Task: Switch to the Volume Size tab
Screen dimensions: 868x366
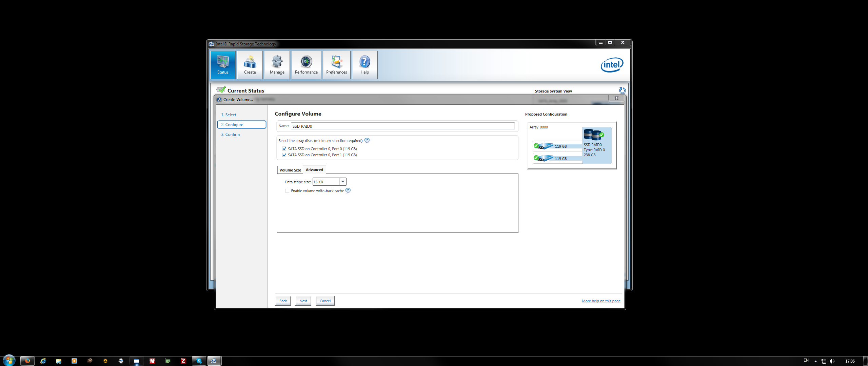Action: (x=290, y=170)
